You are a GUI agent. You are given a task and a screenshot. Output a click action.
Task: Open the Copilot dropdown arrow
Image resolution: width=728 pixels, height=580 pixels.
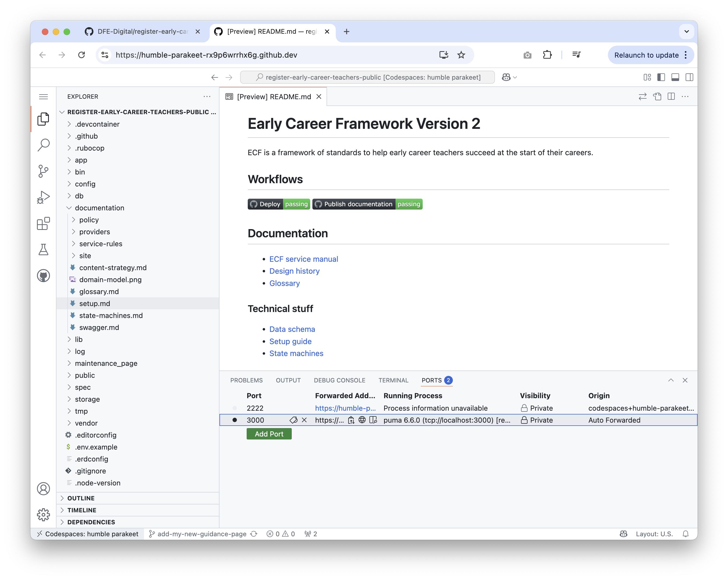515,77
